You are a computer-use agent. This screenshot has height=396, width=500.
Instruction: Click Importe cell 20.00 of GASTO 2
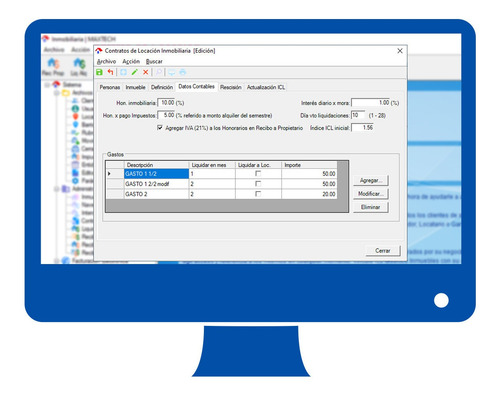click(309, 194)
